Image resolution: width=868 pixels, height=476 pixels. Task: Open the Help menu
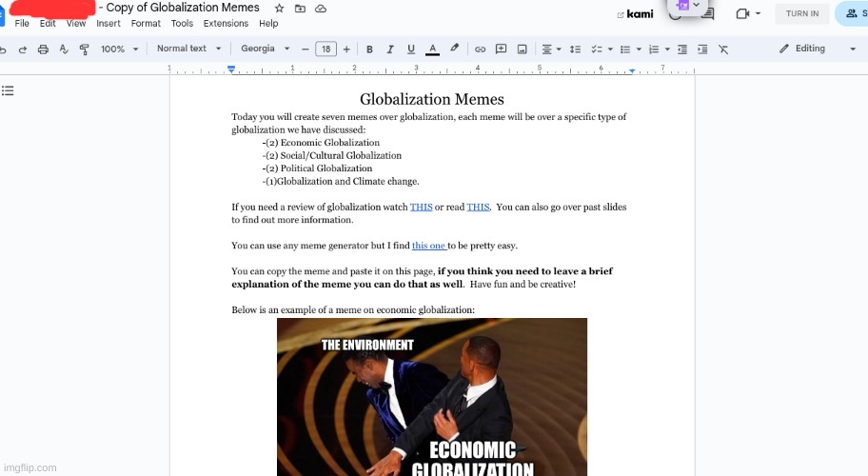(x=268, y=23)
